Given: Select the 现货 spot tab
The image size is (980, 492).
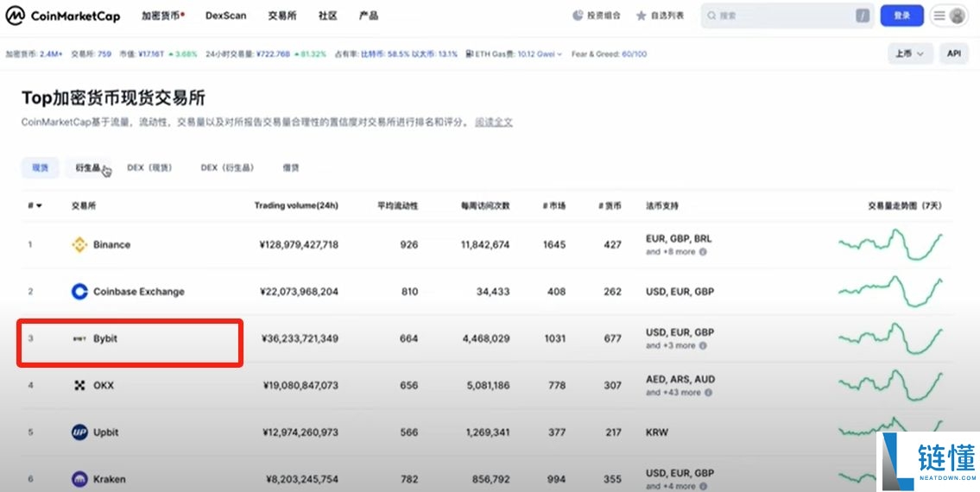Looking at the screenshot, I should (40, 167).
